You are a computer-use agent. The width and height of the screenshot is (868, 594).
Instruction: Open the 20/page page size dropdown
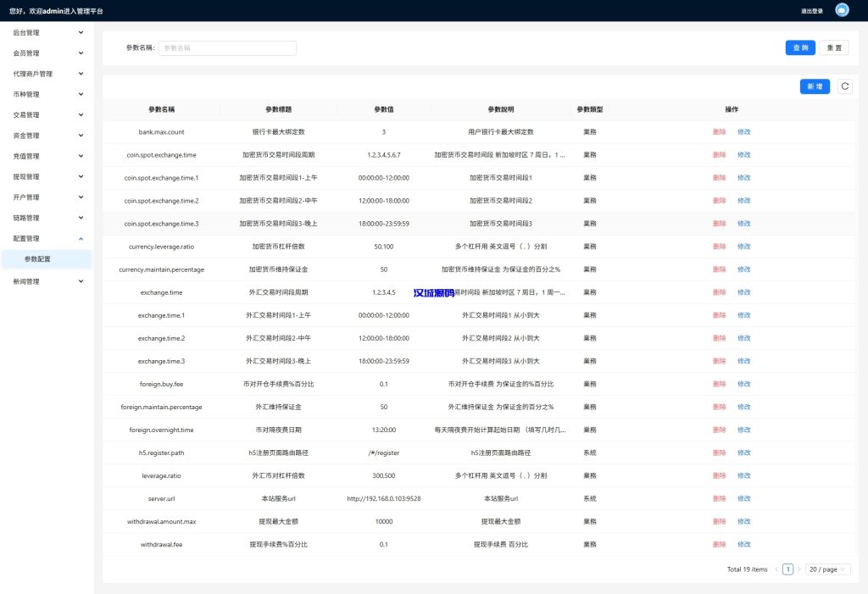pos(826,569)
